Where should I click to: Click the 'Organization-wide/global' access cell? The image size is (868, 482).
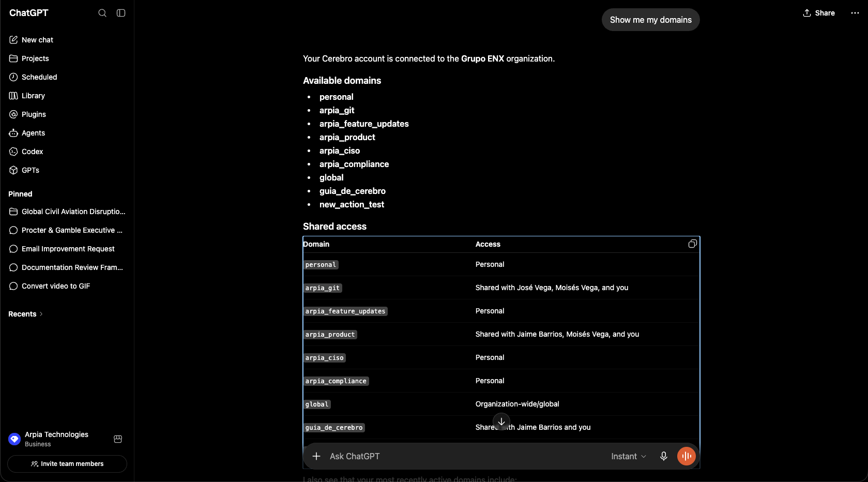coord(517,404)
